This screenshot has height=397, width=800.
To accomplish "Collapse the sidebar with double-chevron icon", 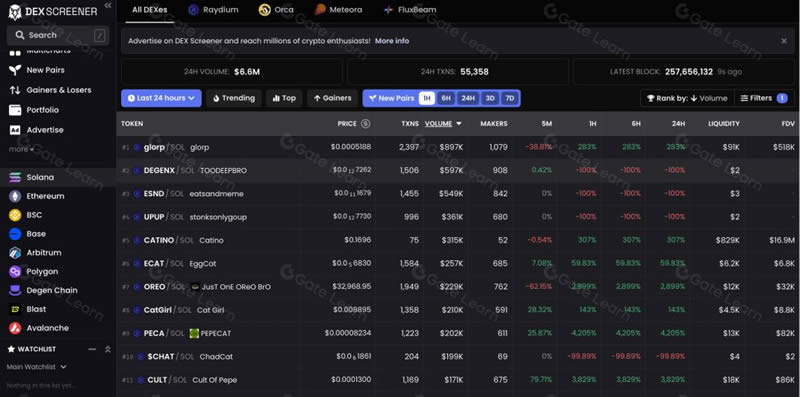I will pyautogui.click(x=108, y=5).
